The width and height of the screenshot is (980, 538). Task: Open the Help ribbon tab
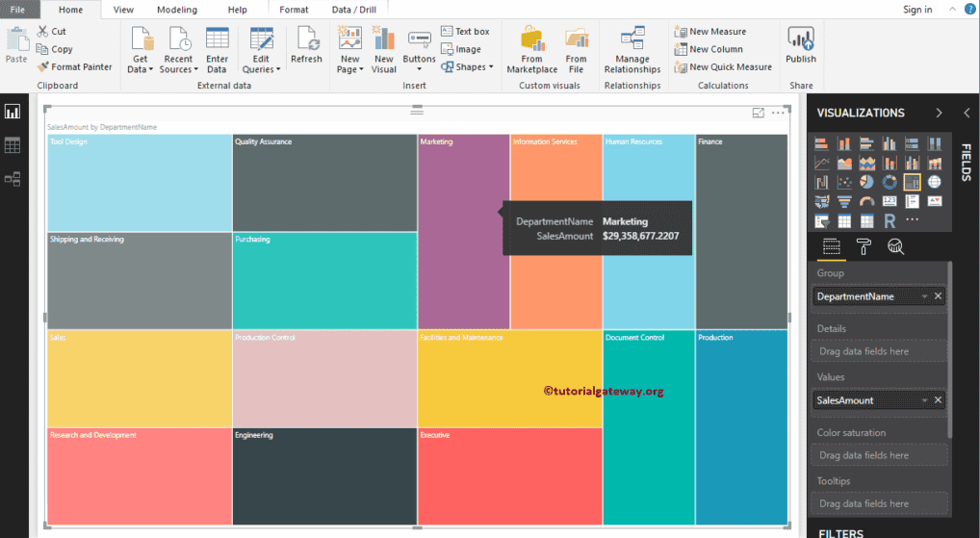point(238,10)
